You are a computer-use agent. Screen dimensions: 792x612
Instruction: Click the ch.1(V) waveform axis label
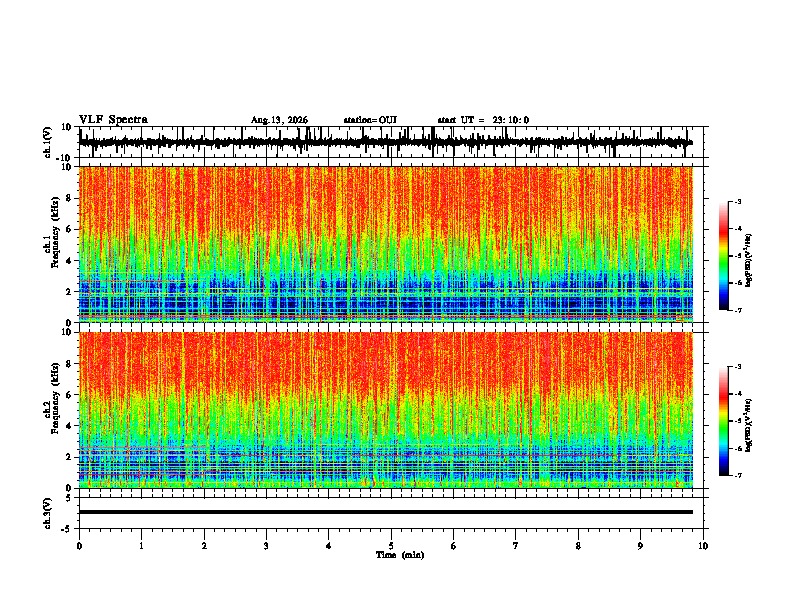click(48, 142)
